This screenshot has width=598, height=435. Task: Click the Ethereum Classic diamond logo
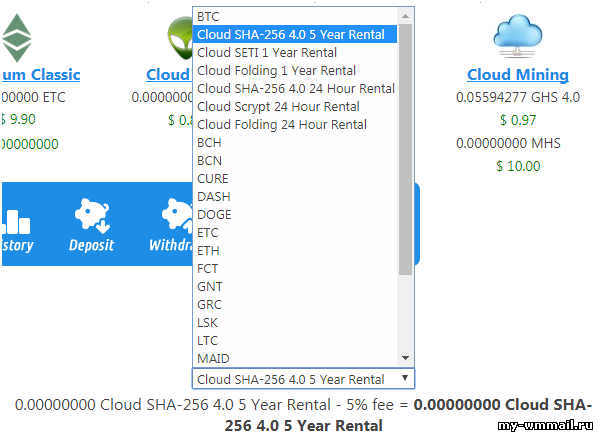coord(16,38)
